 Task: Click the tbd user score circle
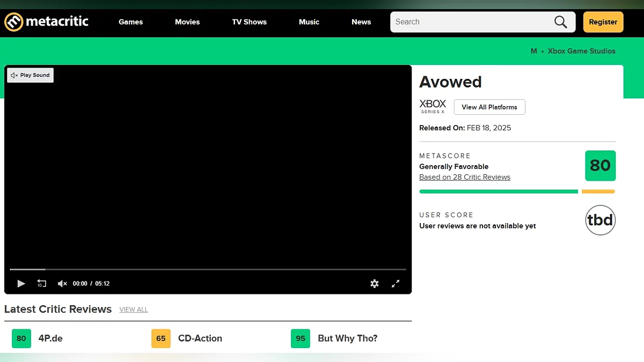(x=600, y=220)
